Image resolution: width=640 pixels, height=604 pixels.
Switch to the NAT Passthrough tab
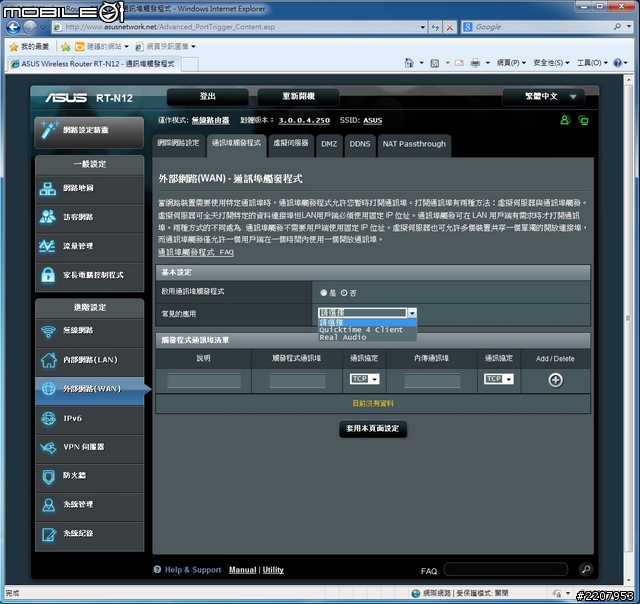[414, 144]
